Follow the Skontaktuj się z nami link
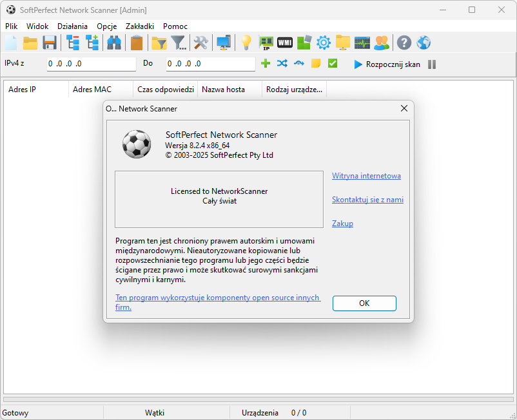 click(x=367, y=200)
